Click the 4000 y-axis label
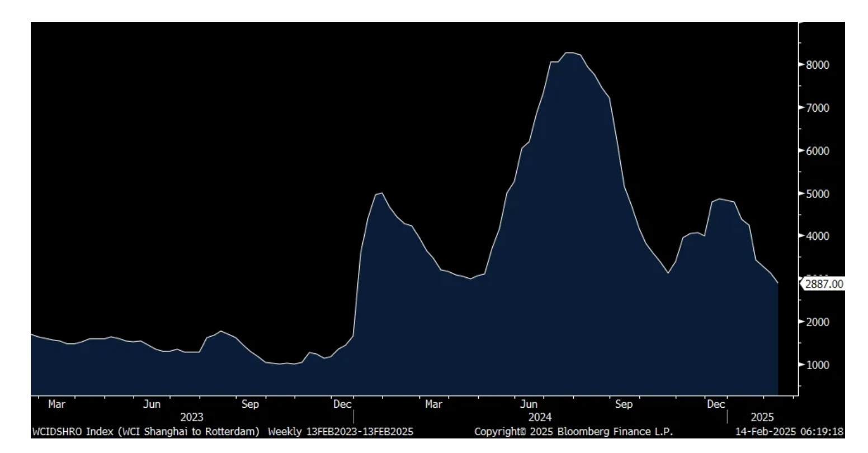The width and height of the screenshot is (868, 453). point(817,236)
